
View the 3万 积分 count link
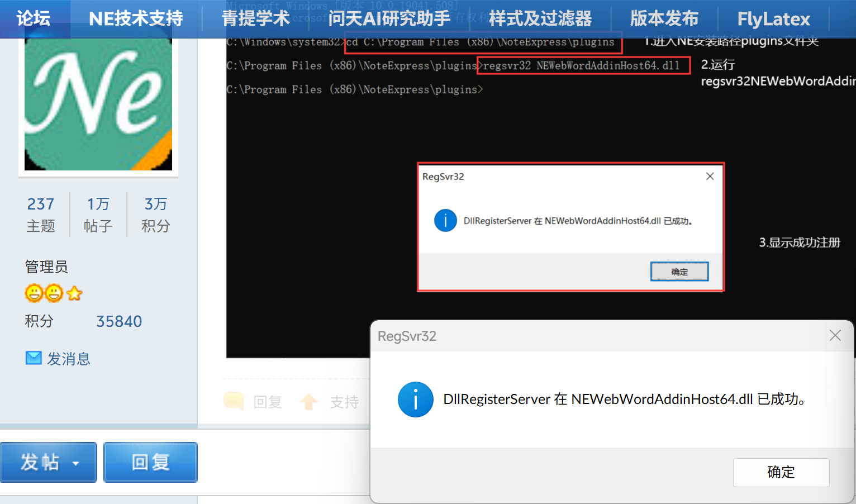point(156,215)
